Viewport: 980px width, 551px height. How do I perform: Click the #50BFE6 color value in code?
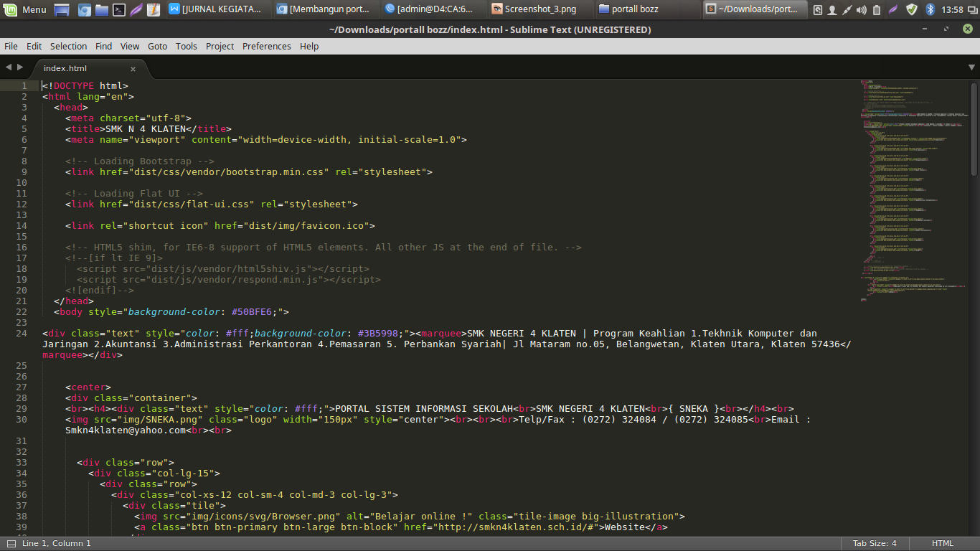252,312
